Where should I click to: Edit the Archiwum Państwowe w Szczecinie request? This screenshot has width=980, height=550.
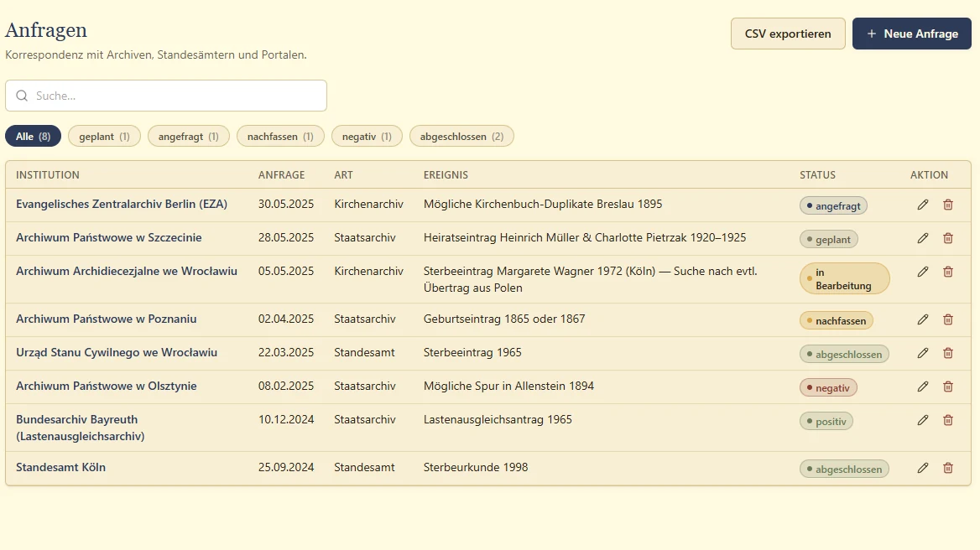click(x=922, y=238)
